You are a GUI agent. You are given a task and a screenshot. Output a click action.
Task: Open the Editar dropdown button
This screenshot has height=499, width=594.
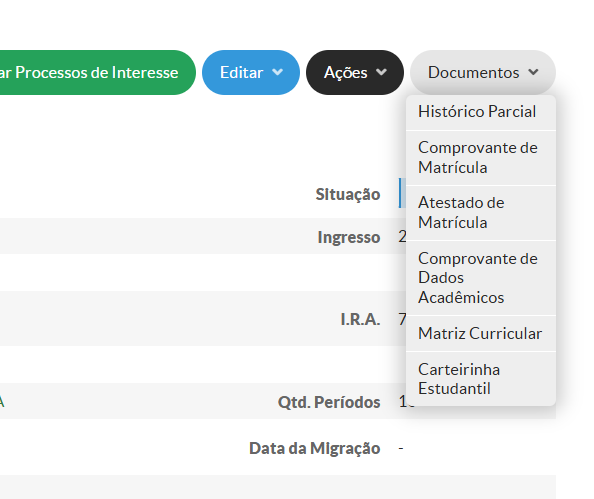(251, 72)
